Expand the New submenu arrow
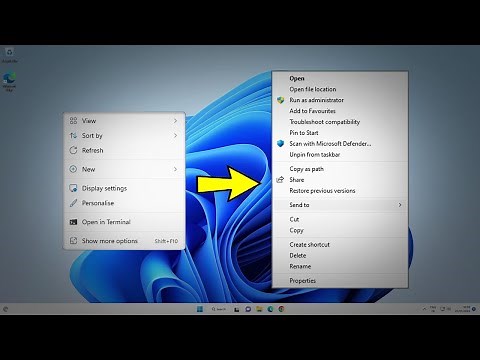This screenshot has width=480, height=360. point(175,169)
